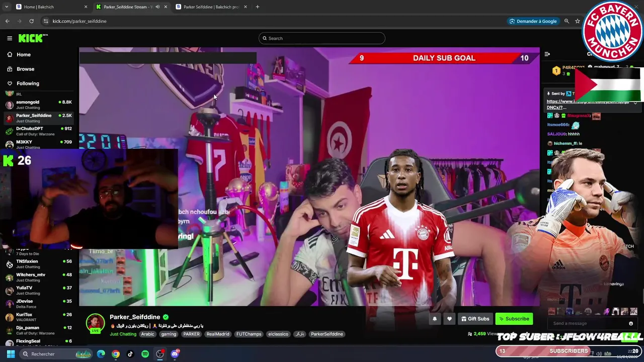This screenshot has width=644, height=362.
Task: Open the Kick hamburger sidebar menu
Action: pos(10,38)
